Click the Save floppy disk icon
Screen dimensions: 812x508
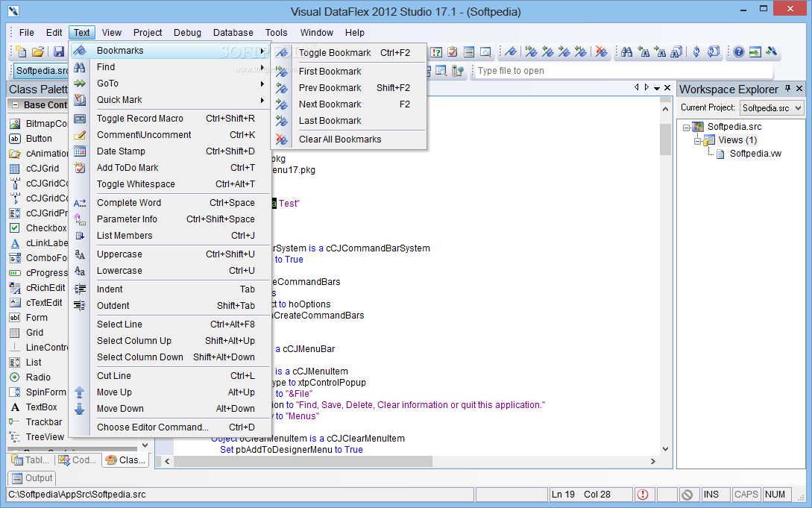coord(58,51)
